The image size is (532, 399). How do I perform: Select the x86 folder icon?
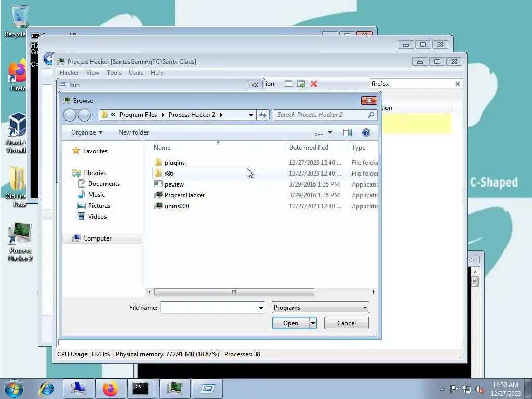click(158, 174)
